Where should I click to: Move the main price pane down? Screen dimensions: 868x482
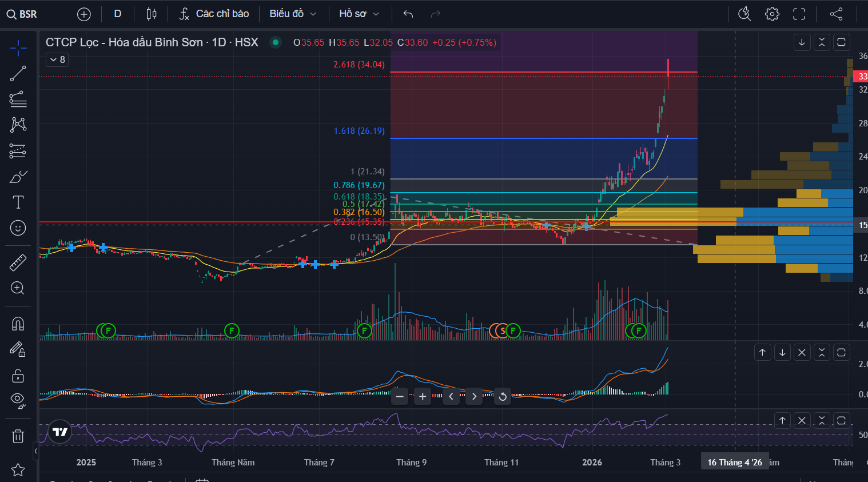802,42
